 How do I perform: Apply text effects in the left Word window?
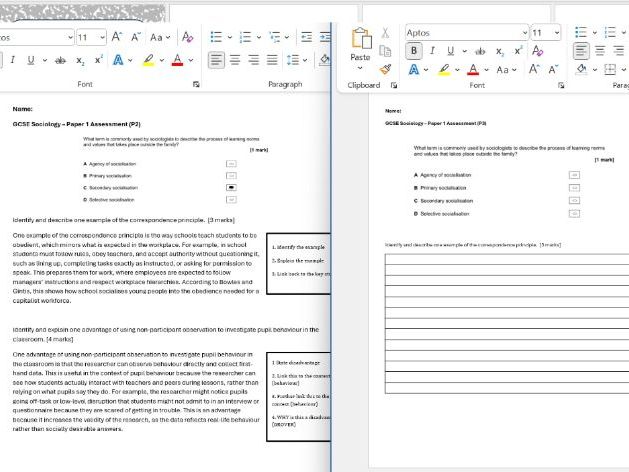tap(118, 60)
